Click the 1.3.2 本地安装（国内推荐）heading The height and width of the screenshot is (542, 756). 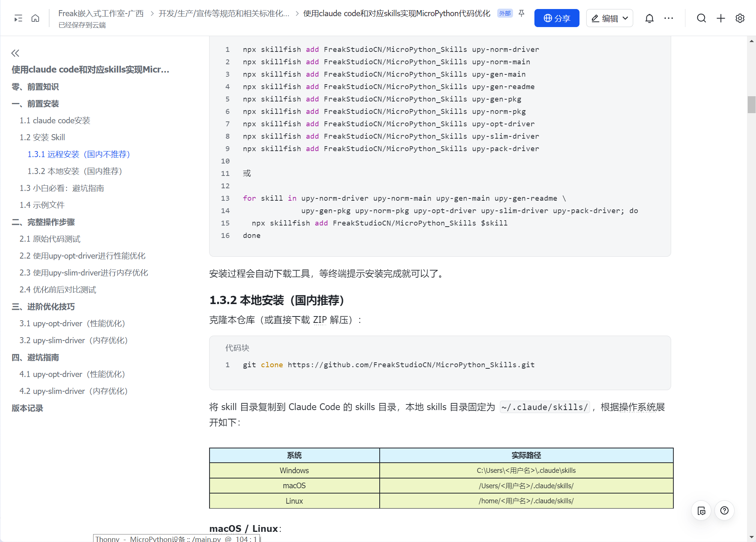coord(277,300)
